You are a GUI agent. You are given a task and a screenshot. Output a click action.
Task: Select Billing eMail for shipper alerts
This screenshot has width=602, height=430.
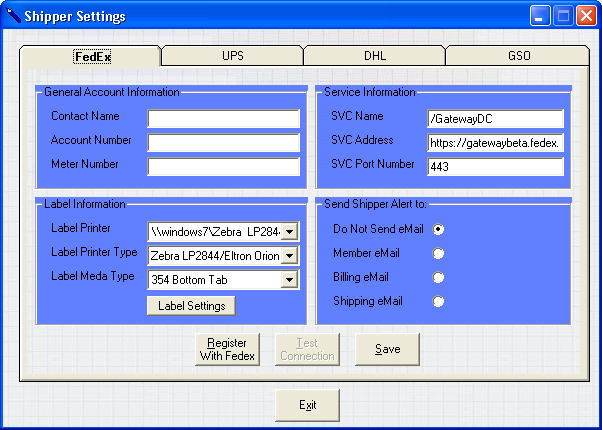[438, 277]
